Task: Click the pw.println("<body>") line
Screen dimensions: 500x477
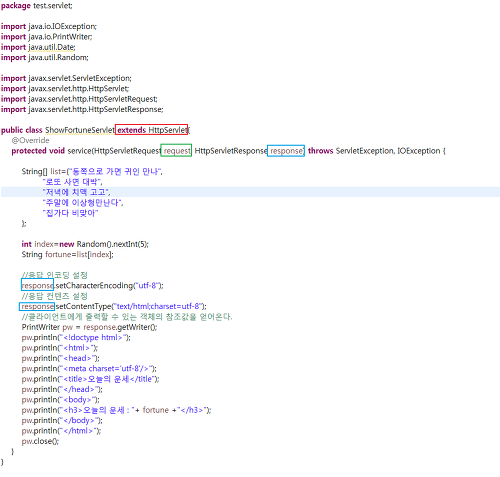Action: click(61, 400)
